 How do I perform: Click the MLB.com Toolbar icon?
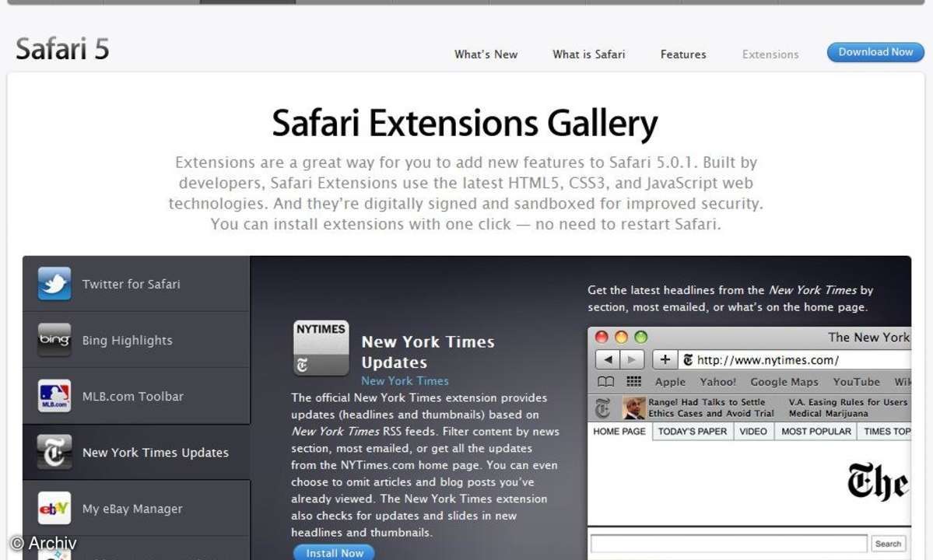click(x=54, y=396)
